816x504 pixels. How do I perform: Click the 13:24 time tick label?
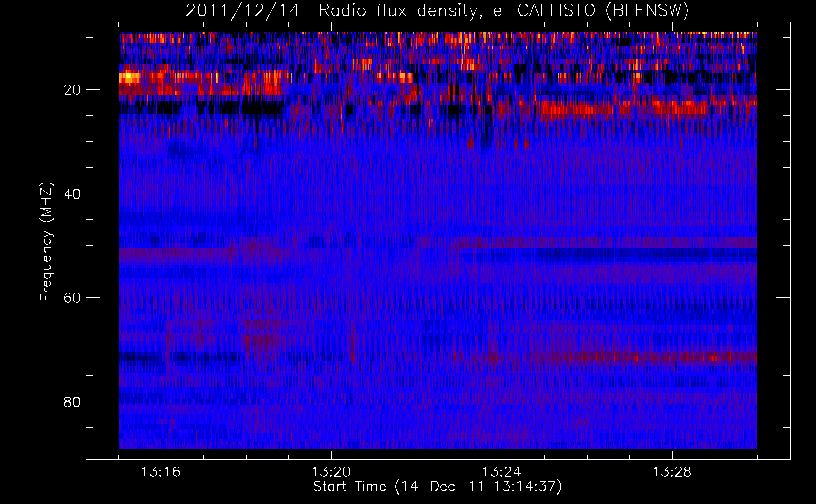click(x=502, y=472)
